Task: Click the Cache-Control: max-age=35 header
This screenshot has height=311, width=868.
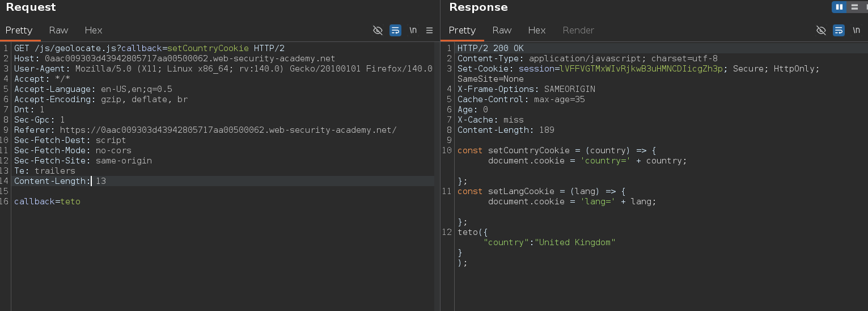Action: 521,99
